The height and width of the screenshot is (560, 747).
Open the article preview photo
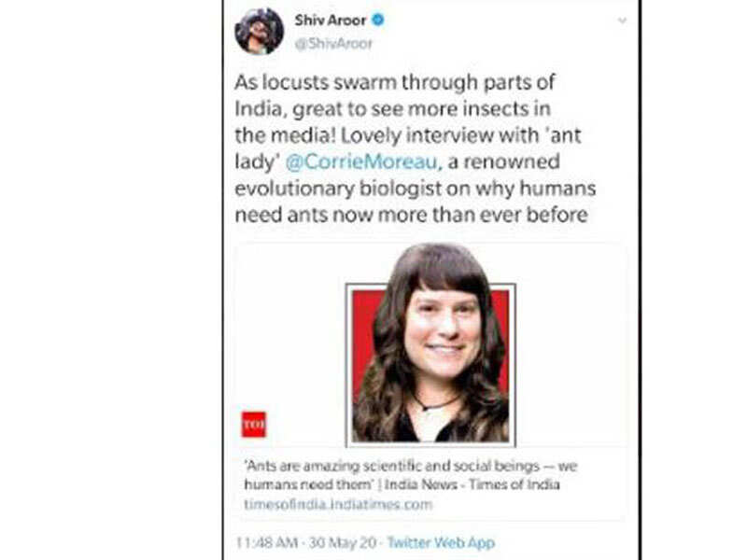click(x=430, y=355)
